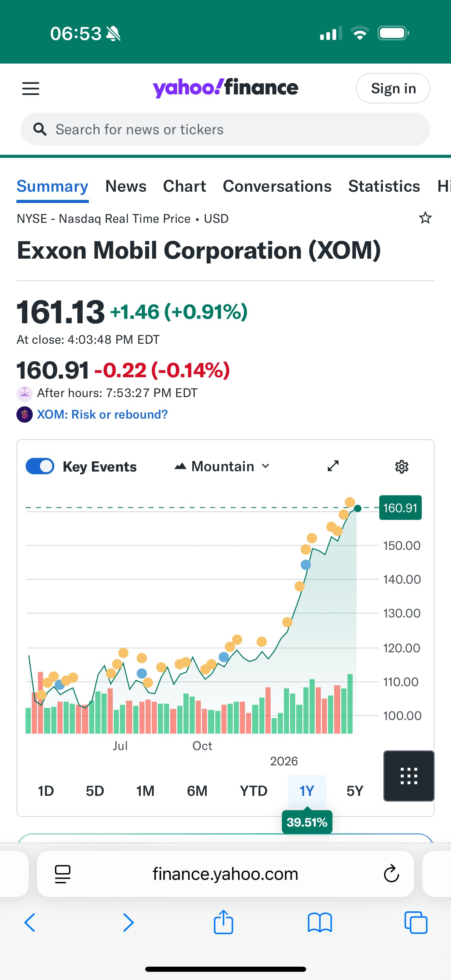This screenshot has height=980, width=451.
Task: Open Safari page settings menu
Action: point(63,874)
